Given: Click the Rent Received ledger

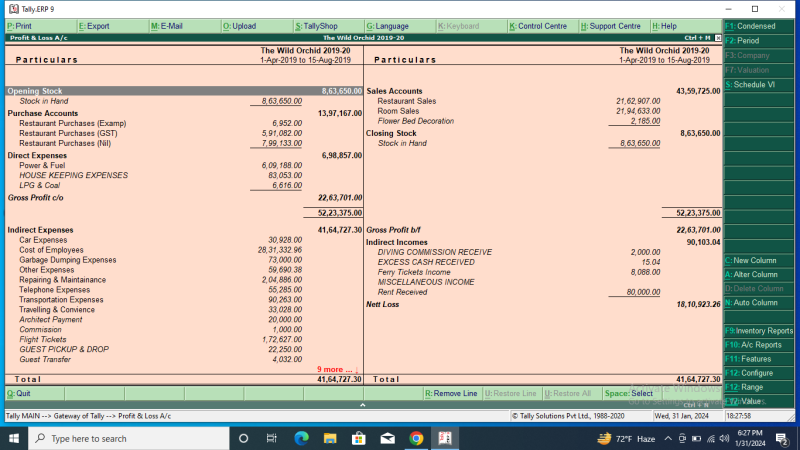Looking at the screenshot, I should [x=402, y=292].
